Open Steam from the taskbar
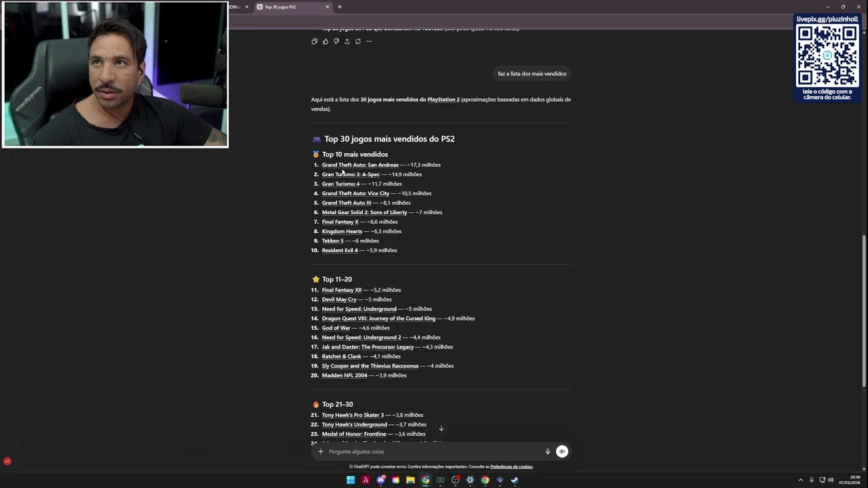868x488 pixels. click(x=515, y=480)
